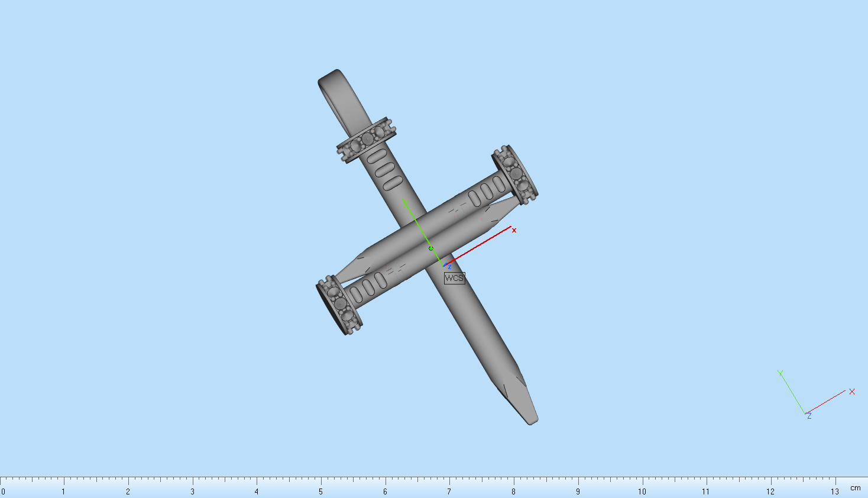The height and width of the screenshot is (498, 868).
Task: Click the 7 mark on the ruler
Action: coord(449,491)
